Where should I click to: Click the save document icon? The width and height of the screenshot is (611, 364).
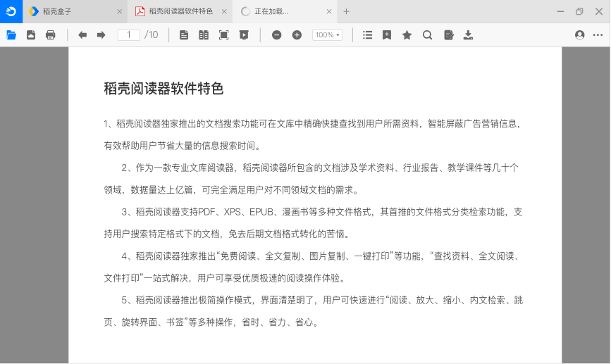pyautogui.click(x=31, y=35)
